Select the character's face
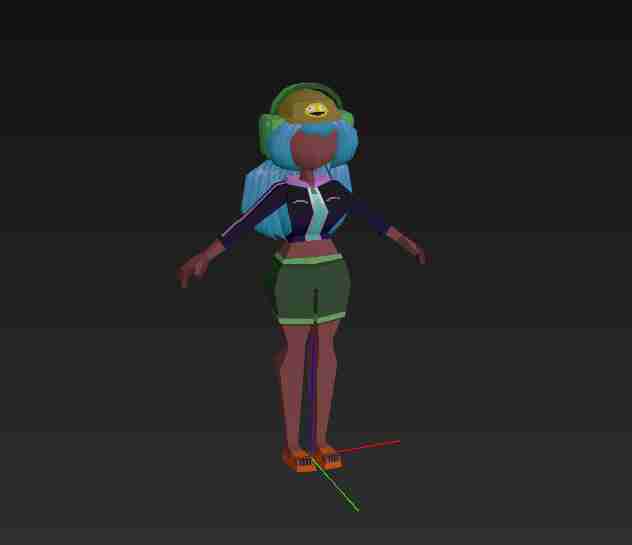The image size is (632, 545). (313, 149)
